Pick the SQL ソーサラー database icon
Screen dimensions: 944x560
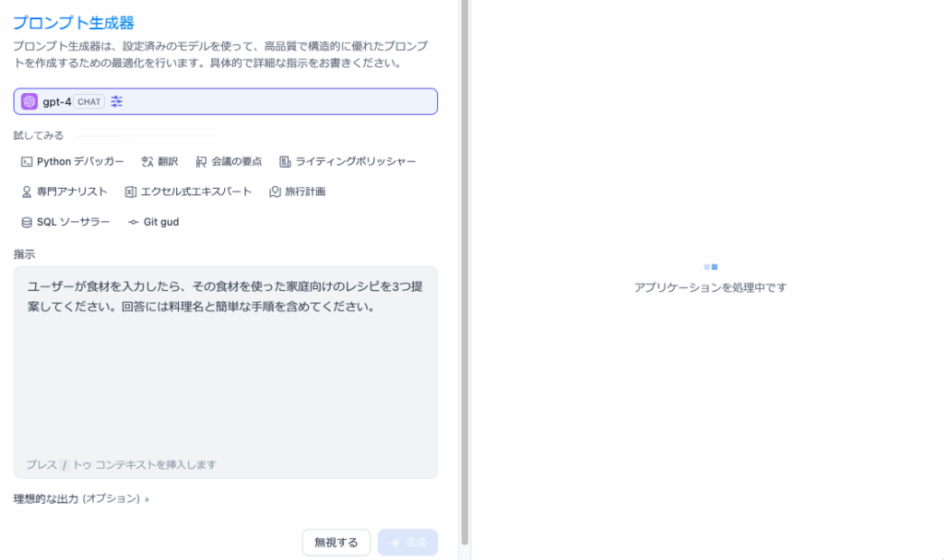27,222
